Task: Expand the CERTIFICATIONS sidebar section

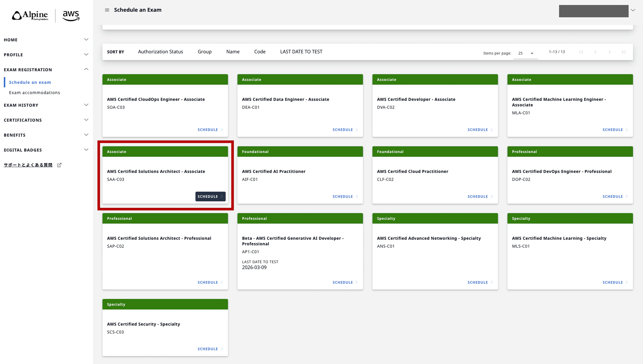Action: tap(46, 120)
